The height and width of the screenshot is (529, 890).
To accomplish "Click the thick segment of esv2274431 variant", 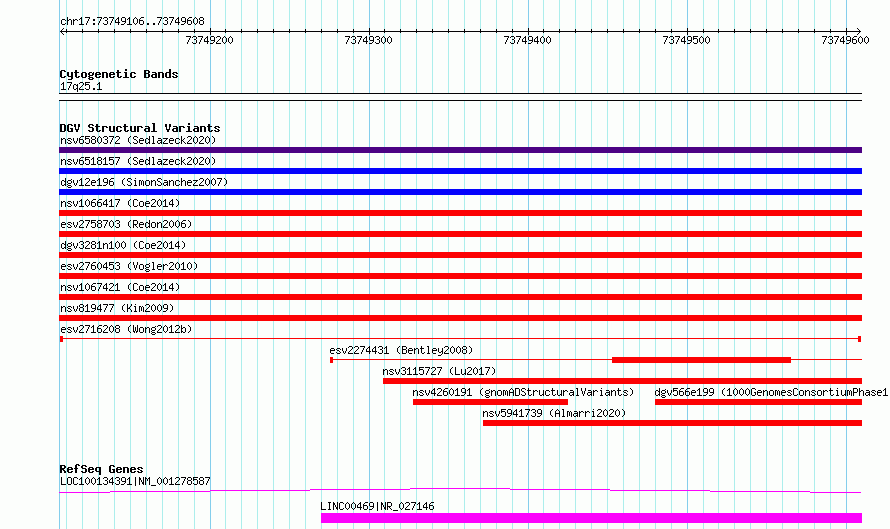I will [702, 360].
